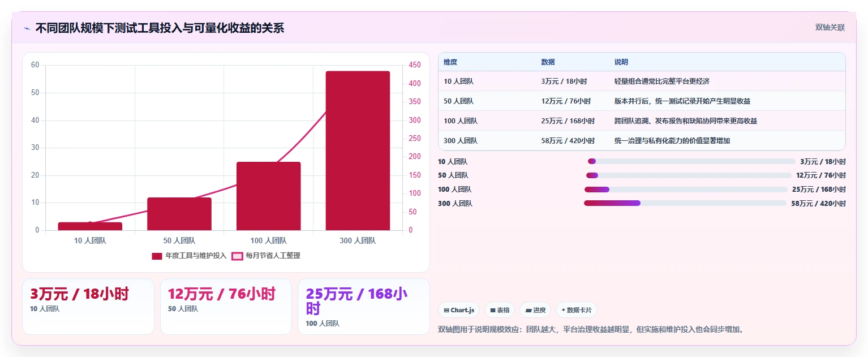The image size is (868, 357).
Task: Click the 维度 column header
Action: [x=450, y=62]
